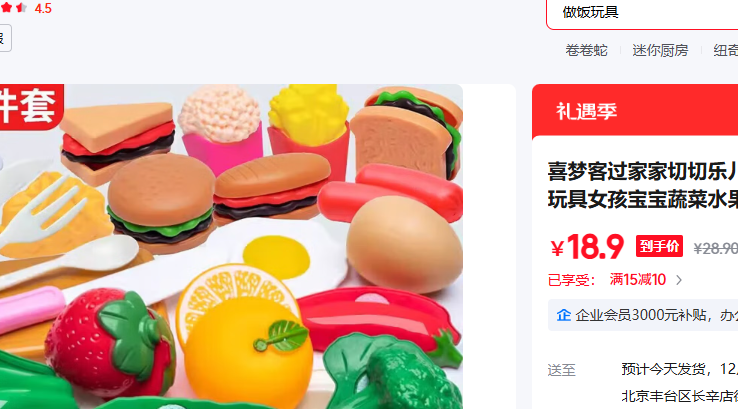Click the ¥18.9 current price
738x409 pixels.
coord(587,246)
